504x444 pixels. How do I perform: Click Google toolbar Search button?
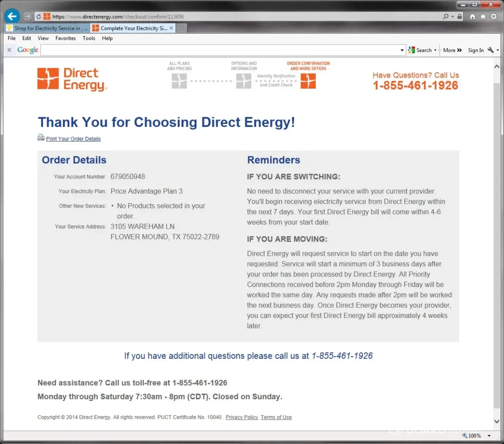coord(420,50)
